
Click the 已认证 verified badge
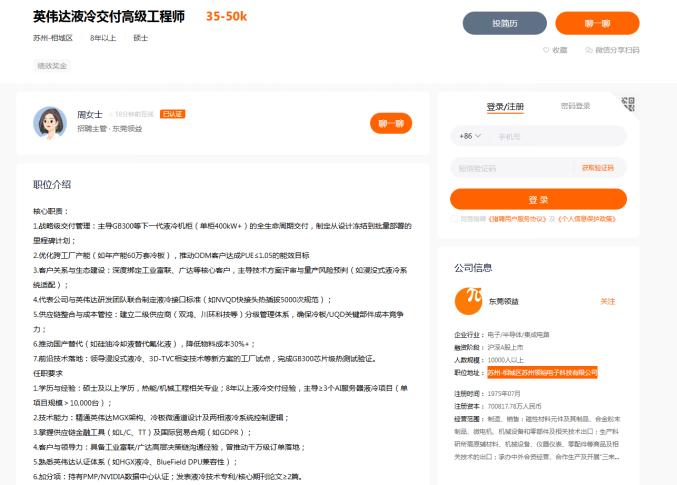tap(172, 114)
